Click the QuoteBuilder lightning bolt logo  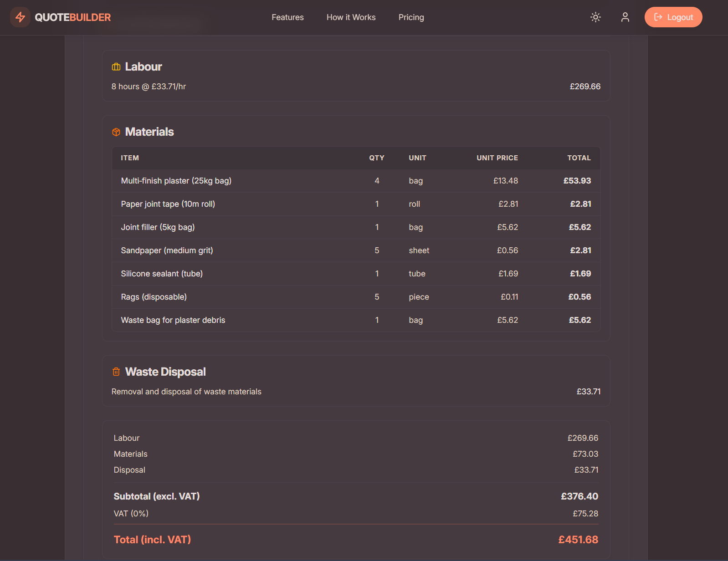20,17
